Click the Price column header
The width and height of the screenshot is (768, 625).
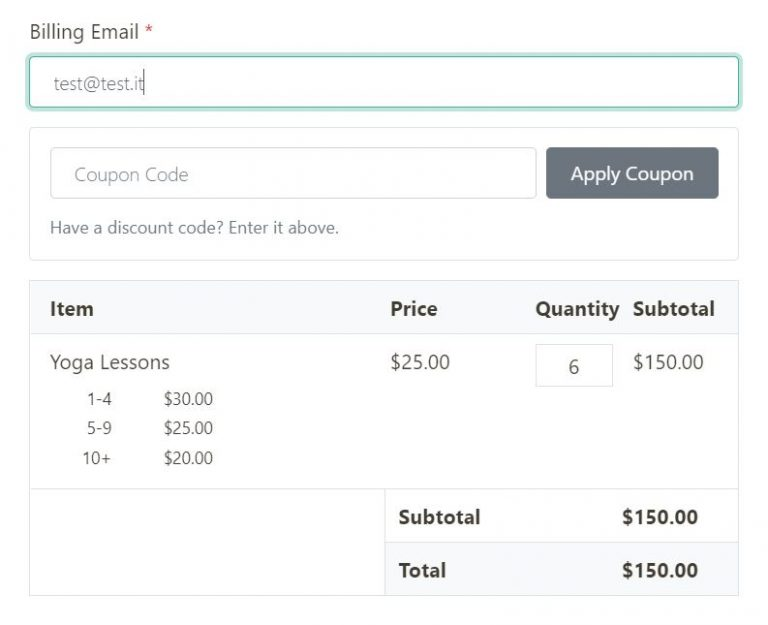click(x=414, y=308)
